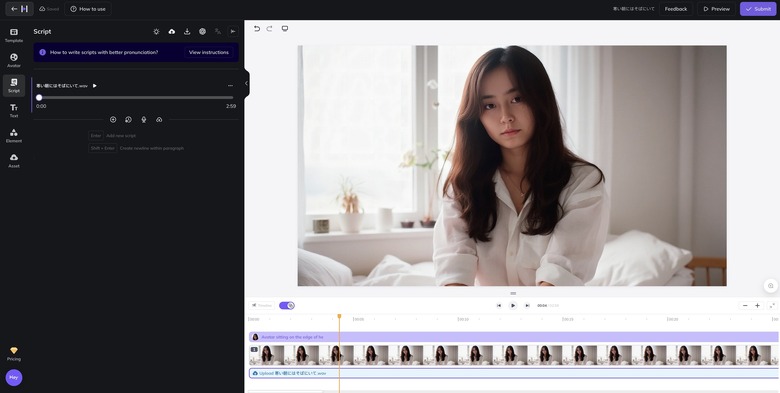This screenshot has height=393, width=780.
Task: Click the audio progress slider handle
Action: pos(39,98)
